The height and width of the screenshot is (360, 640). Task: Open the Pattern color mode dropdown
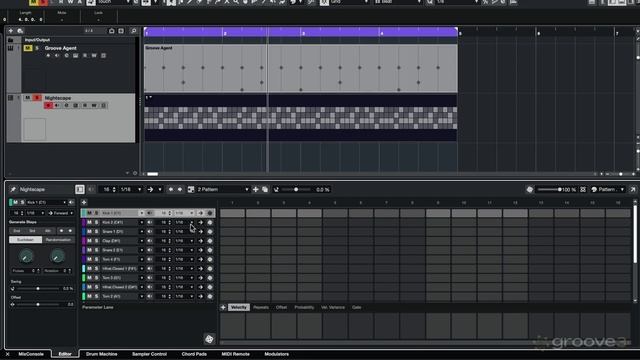click(608, 189)
